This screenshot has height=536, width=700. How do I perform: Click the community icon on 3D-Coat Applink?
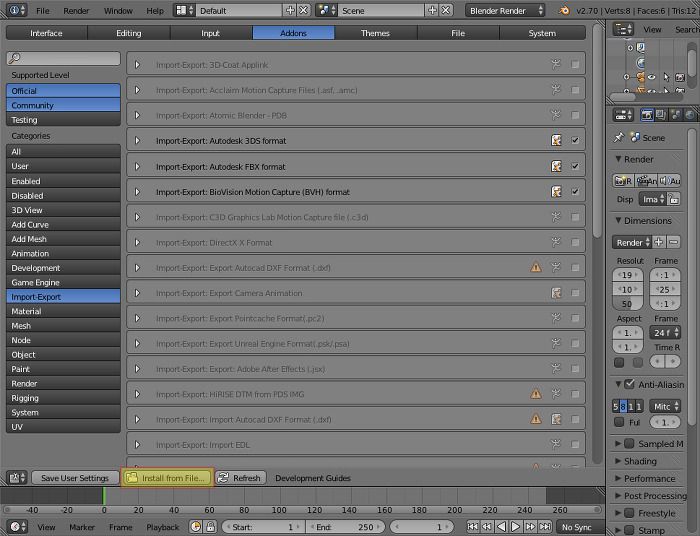[x=556, y=64]
